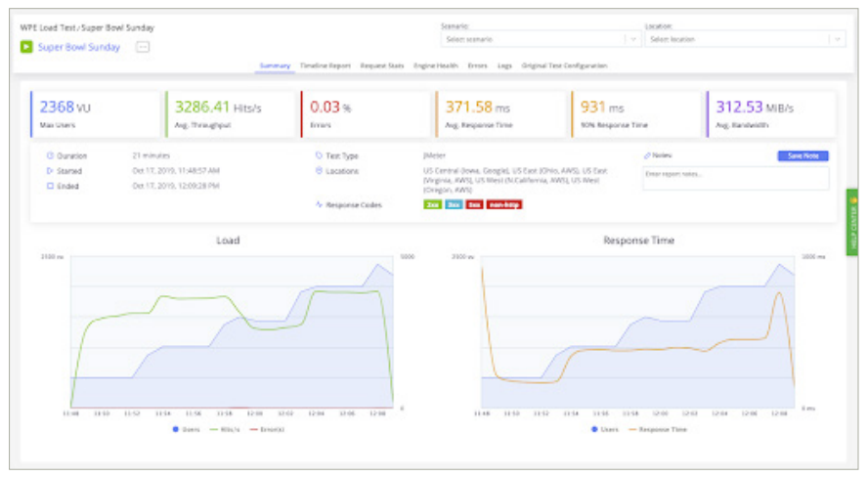Toggle the non-http response code filter
The image size is (868, 477).
click(503, 205)
